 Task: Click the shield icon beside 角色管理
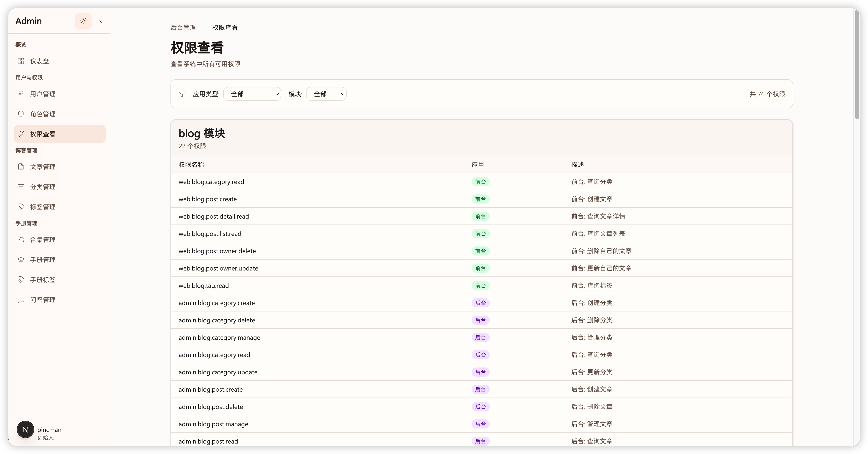click(x=21, y=114)
